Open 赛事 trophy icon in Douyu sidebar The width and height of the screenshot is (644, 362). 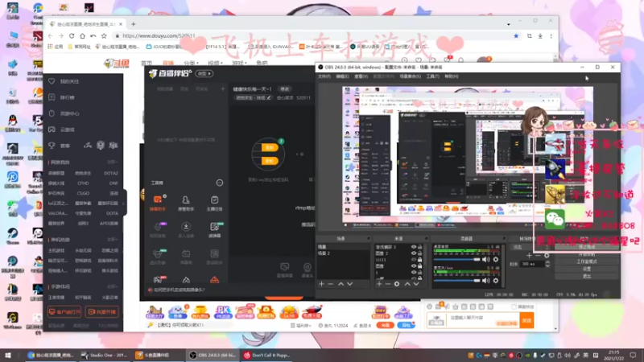click(52, 146)
